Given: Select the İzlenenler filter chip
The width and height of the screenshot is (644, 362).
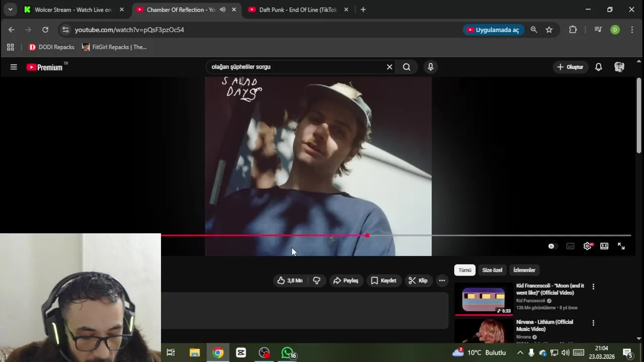Looking at the screenshot, I should click(524, 270).
